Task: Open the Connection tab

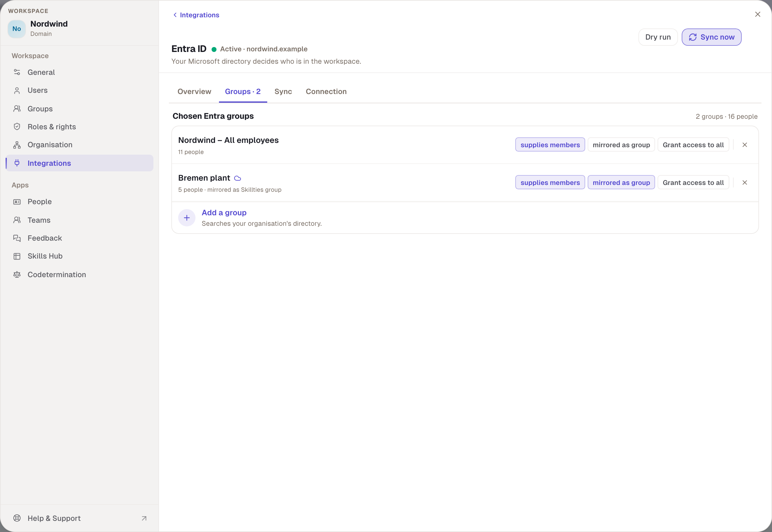Action: 326,91
